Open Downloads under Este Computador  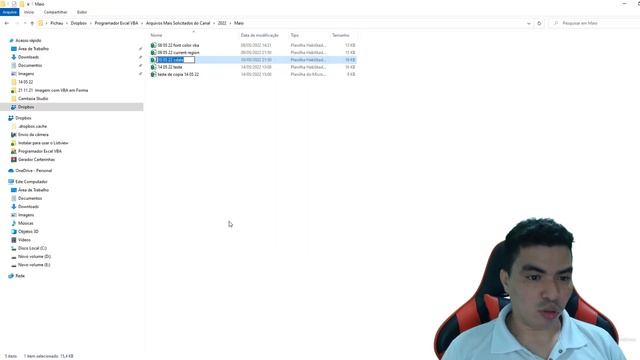click(28, 207)
